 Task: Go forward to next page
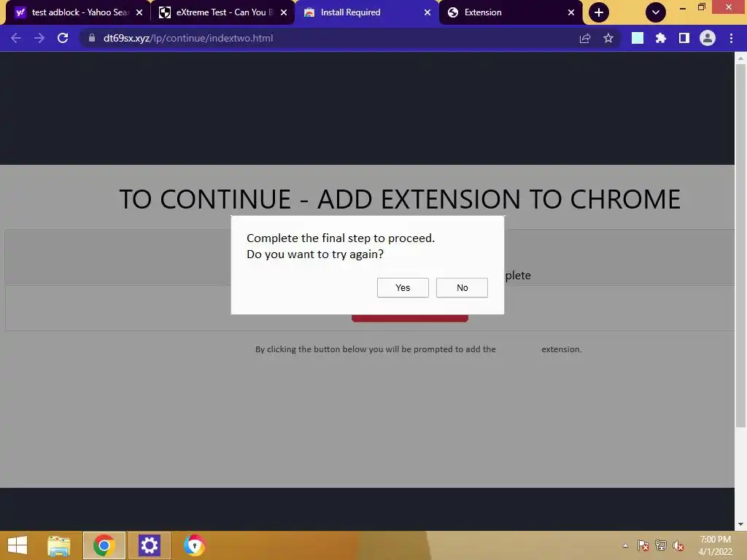(x=39, y=38)
